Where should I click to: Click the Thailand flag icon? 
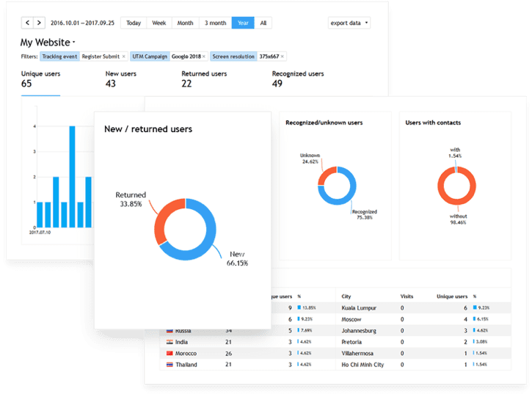coord(169,365)
